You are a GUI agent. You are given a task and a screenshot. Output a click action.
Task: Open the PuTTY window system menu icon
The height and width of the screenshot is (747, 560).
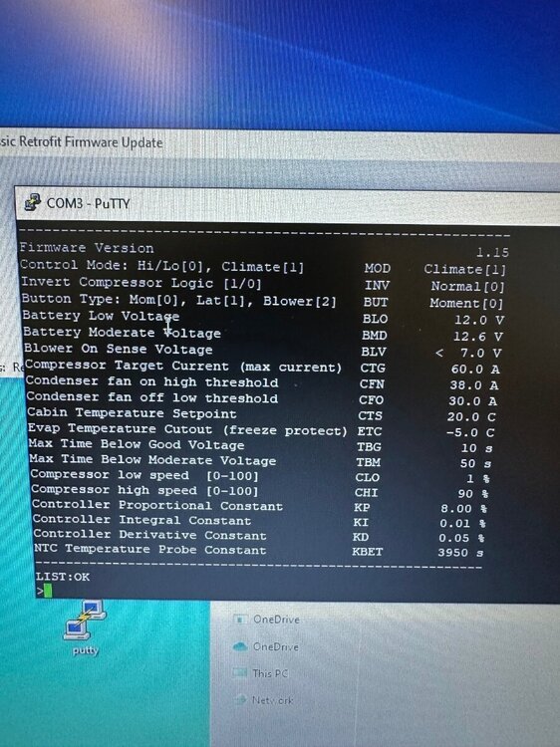pyautogui.click(x=33, y=202)
